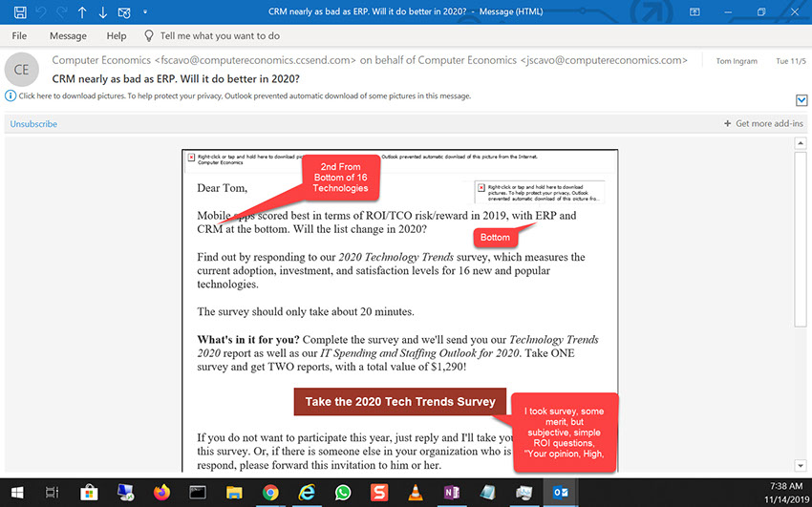This screenshot has width=812, height=507.
Task: Open Google Chrome from the taskbar
Action: [270, 493]
